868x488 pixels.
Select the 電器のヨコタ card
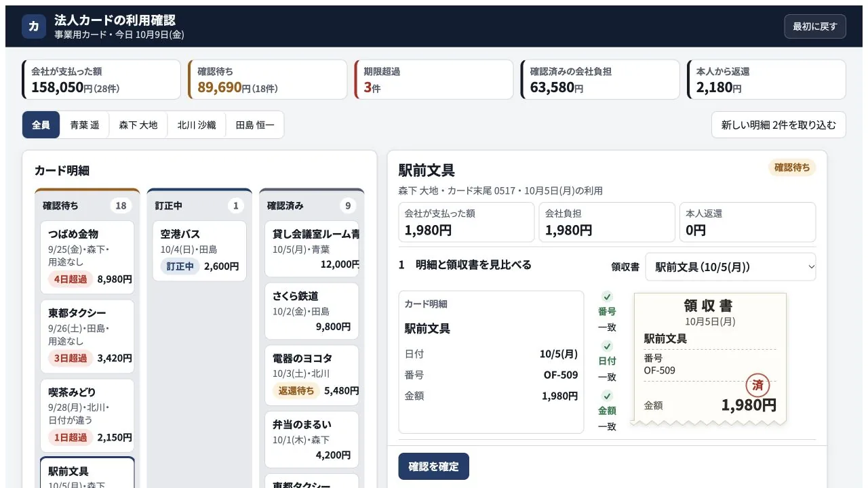312,375
